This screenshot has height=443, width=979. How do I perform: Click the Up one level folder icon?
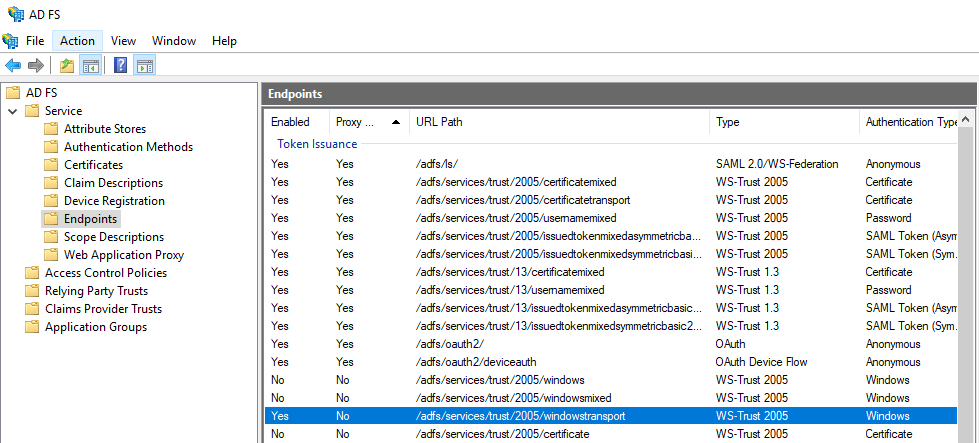(x=67, y=65)
